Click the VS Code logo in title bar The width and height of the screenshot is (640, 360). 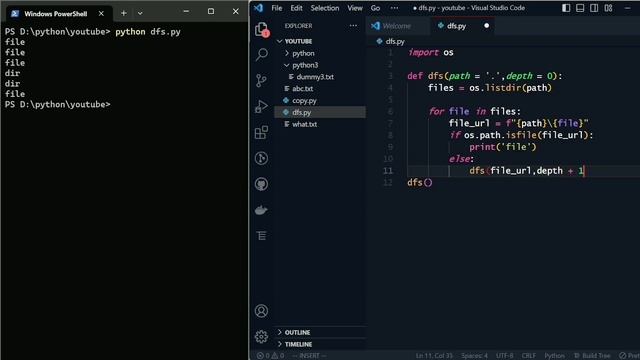click(258, 8)
